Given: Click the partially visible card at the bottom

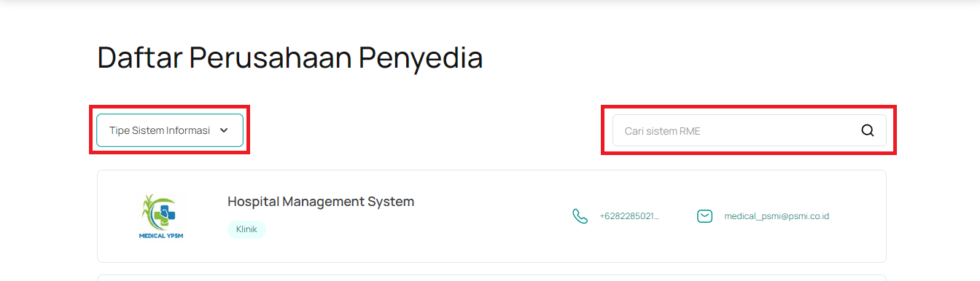Looking at the screenshot, I should [x=491, y=277].
